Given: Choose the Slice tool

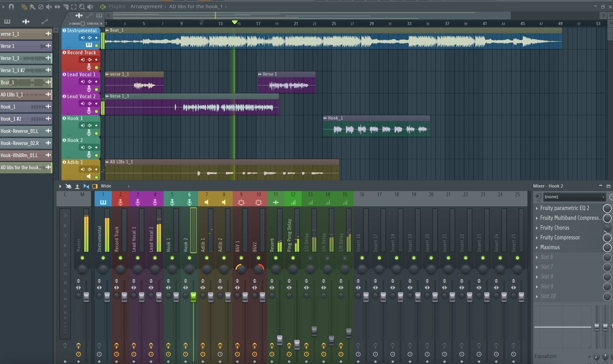Looking at the screenshot, I should tap(66, 7).
